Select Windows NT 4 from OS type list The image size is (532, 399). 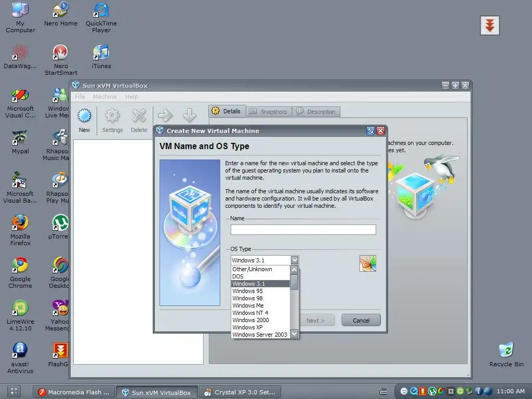pos(260,313)
